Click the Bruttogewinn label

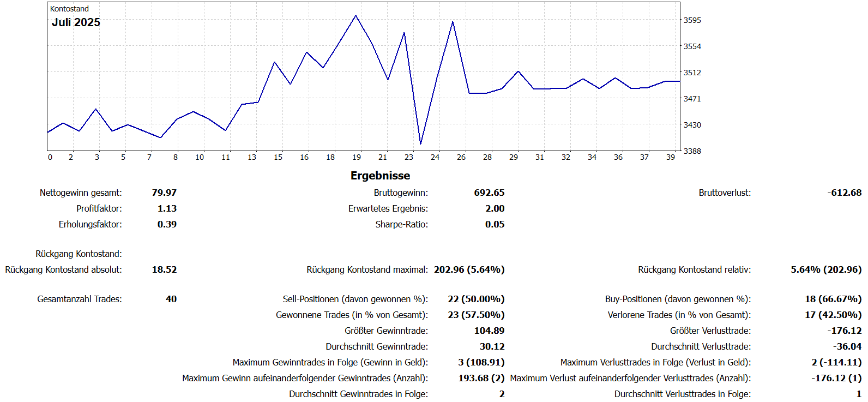click(401, 193)
